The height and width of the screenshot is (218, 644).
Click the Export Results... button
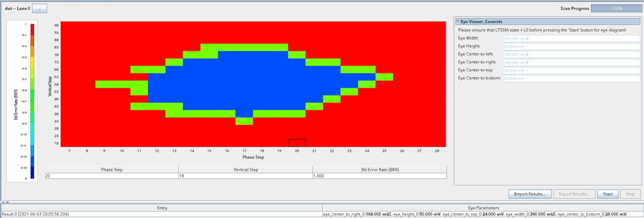pyautogui.click(x=574, y=194)
